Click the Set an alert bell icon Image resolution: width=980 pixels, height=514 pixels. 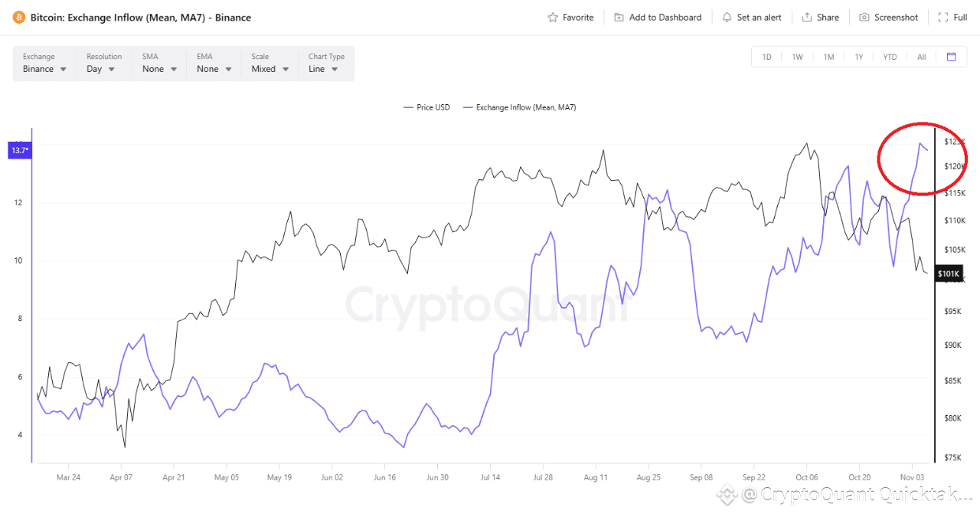pos(727,18)
